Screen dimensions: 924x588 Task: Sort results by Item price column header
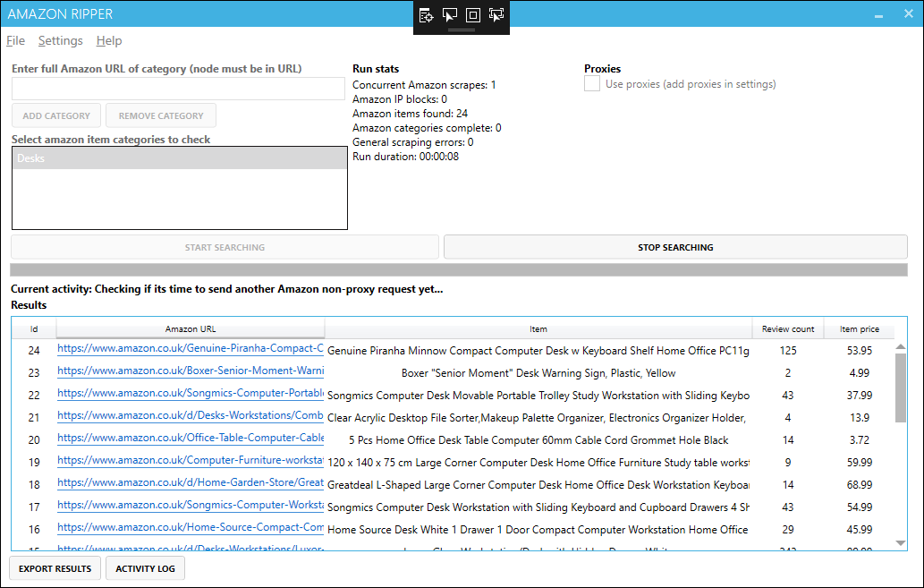860,329
